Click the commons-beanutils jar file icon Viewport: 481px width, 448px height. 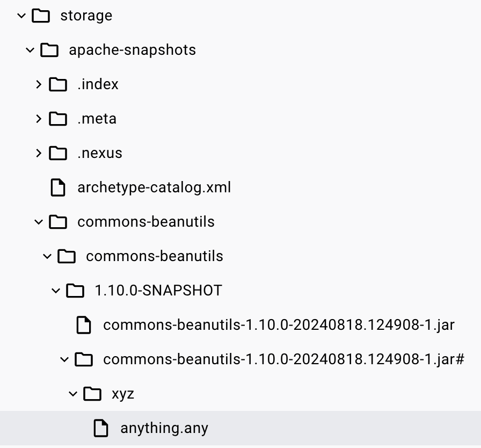[84, 324]
